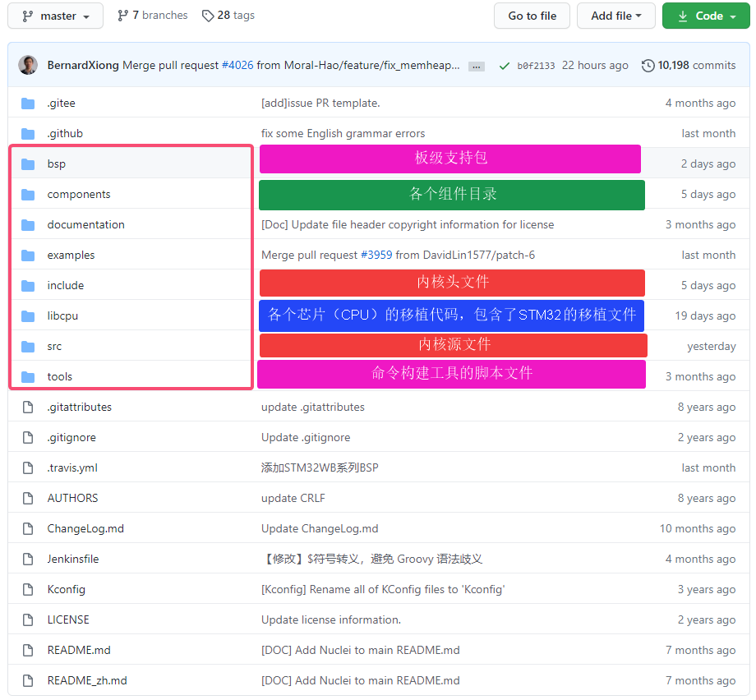The image size is (756, 700).
Task: Click the .gitattributes file icon
Action: pos(28,407)
